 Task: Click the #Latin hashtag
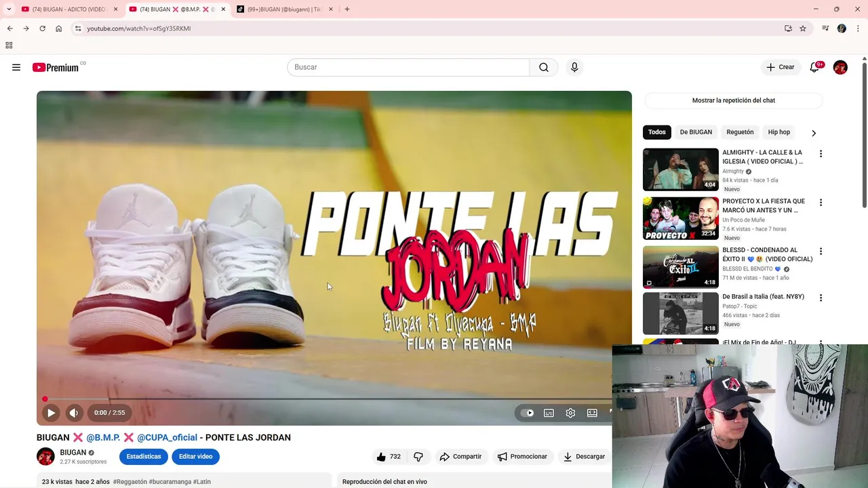click(x=202, y=482)
